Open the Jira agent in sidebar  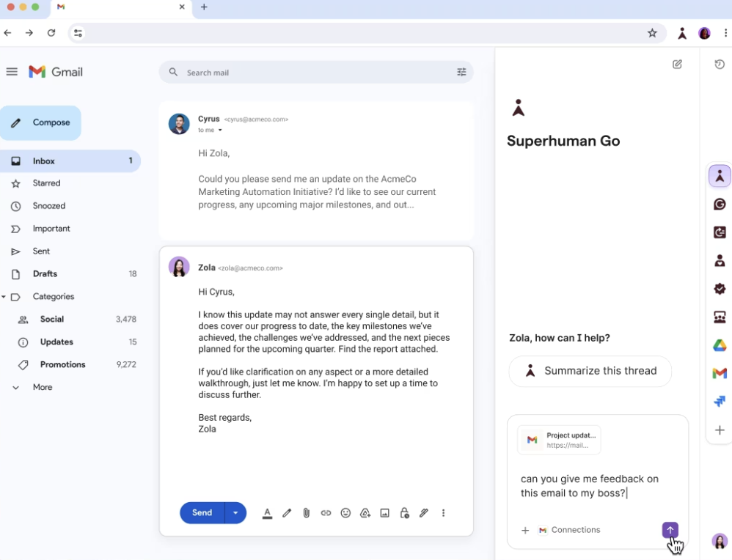click(720, 402)
